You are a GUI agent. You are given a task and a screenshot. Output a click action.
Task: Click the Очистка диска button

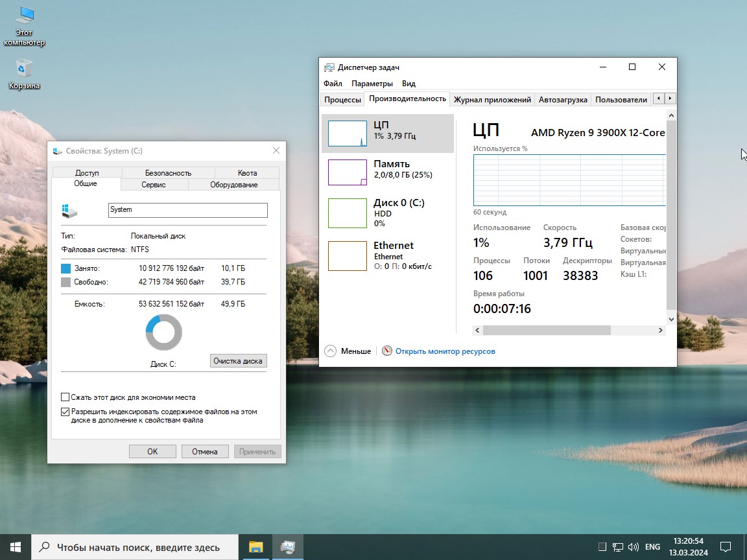[238, 361]
